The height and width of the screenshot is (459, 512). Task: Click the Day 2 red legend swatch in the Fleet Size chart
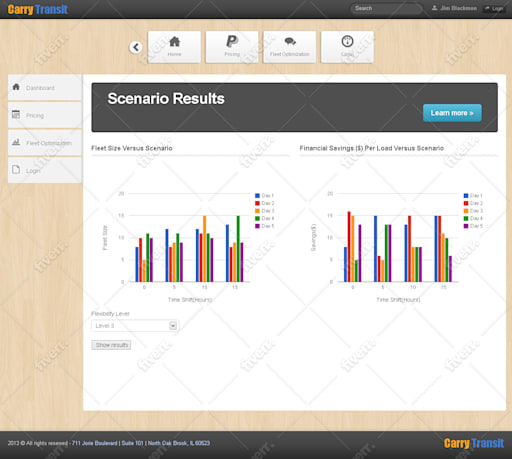[257, 203]
